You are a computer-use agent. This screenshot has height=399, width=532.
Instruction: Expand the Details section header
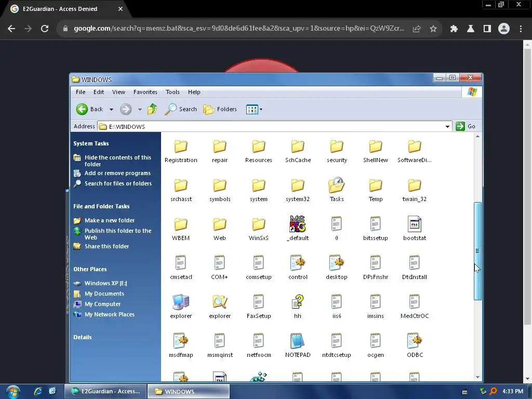coord(83,337)
